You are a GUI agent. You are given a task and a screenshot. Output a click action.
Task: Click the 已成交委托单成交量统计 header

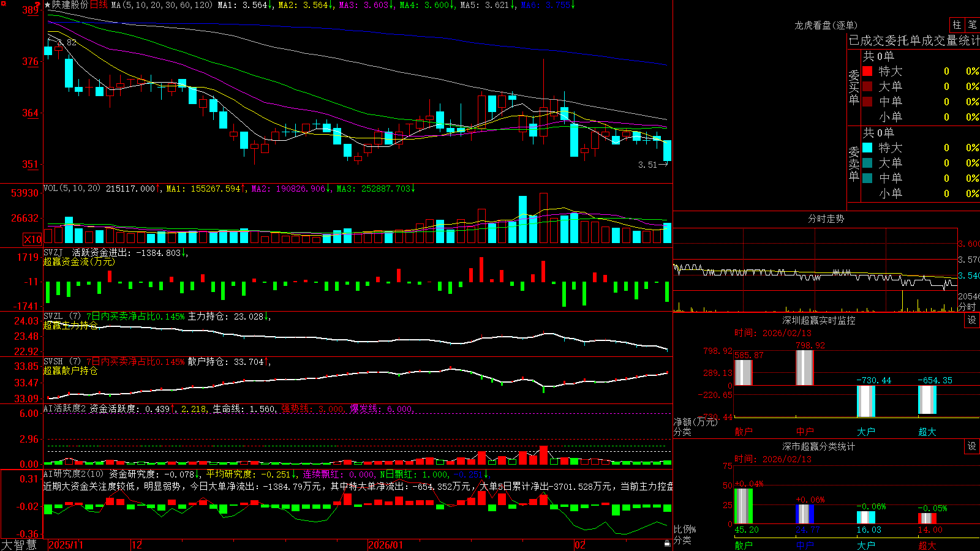pos(914,40)
